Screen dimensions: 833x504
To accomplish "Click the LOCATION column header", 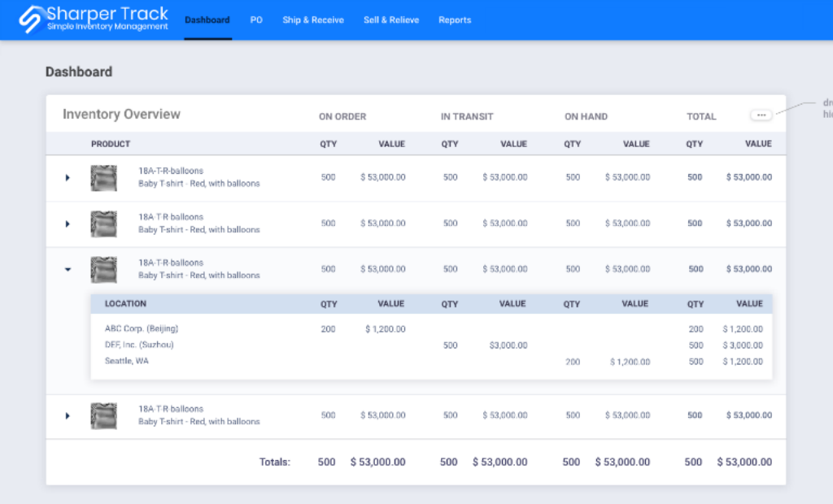I will click(125, 304).
